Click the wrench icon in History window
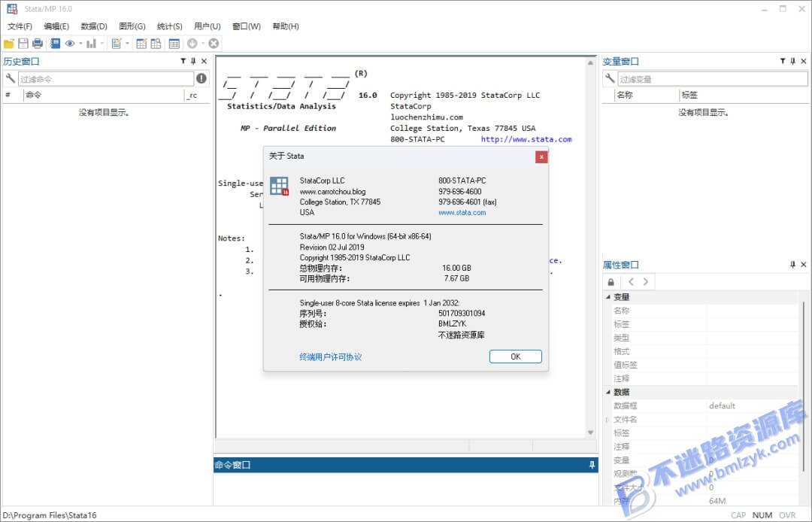This screenshot has width=812, height=522. pyautogui.click(x=10, y=78)
